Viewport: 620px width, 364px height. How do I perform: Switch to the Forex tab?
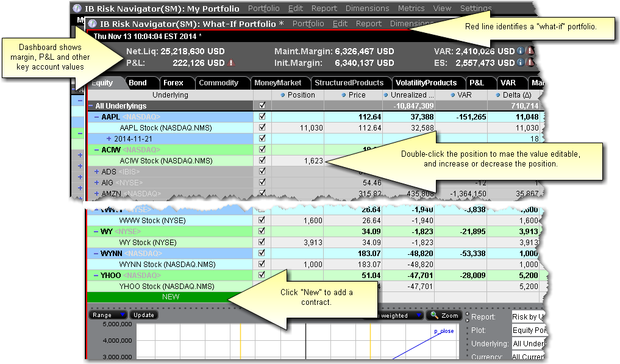[173, 83]
